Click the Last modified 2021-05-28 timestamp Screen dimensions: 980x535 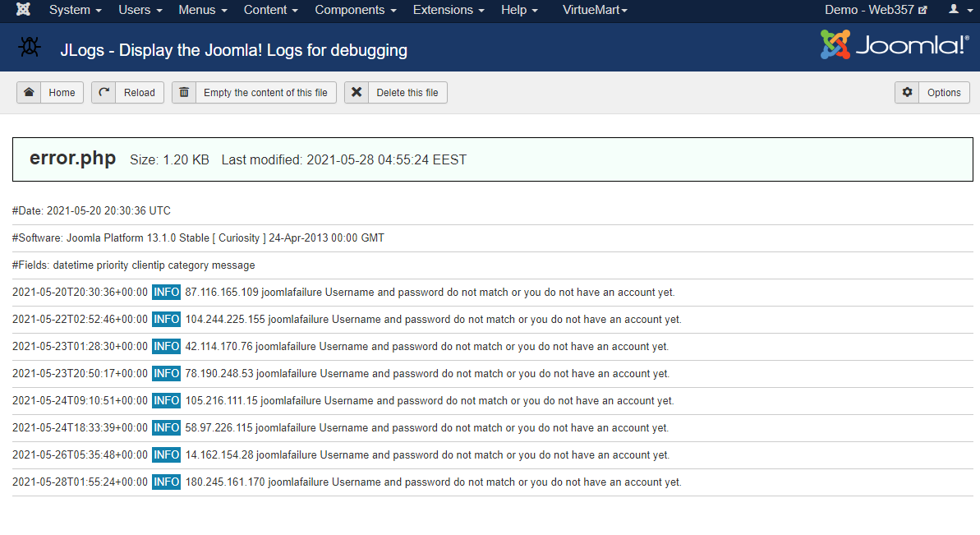[343, 160]
